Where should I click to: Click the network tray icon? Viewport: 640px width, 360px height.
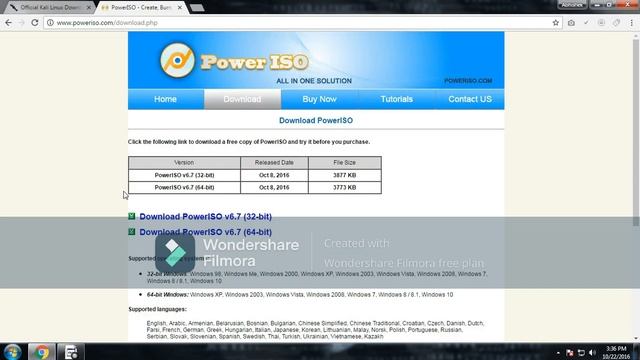point(581,353)
